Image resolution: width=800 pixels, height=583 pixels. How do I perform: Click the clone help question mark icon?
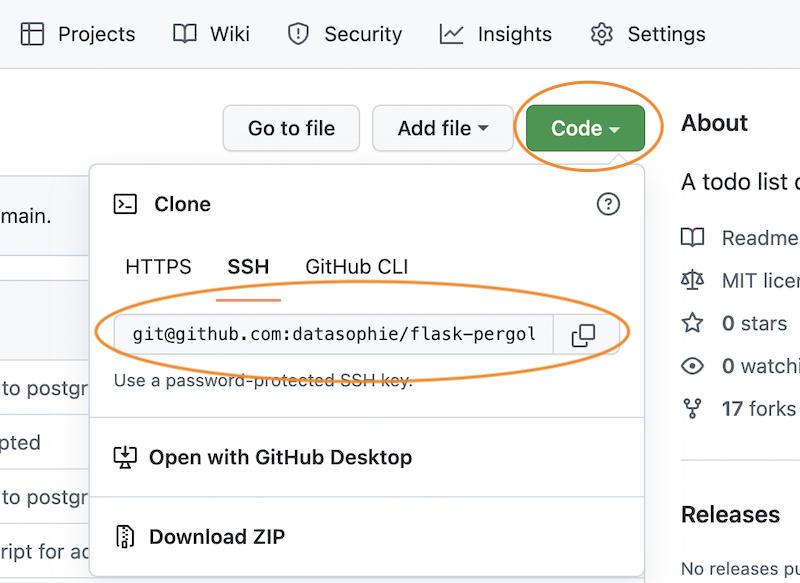click(608, 204)
